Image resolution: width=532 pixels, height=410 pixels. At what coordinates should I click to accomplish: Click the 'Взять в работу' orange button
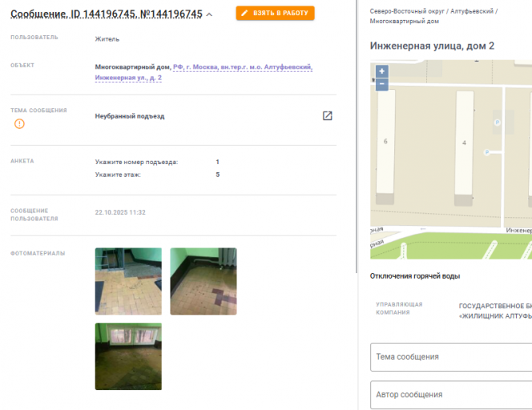click(x=275, y=14)
